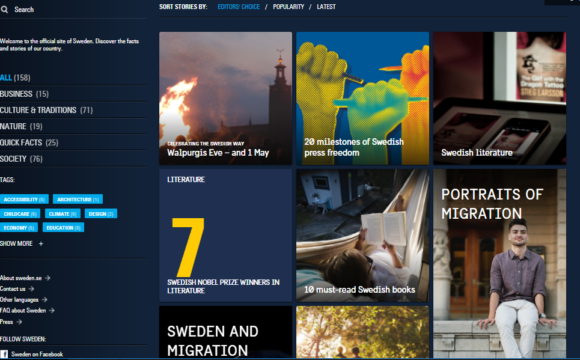
Task: Select Culture & Traditions category
Action: click(47, 110)
